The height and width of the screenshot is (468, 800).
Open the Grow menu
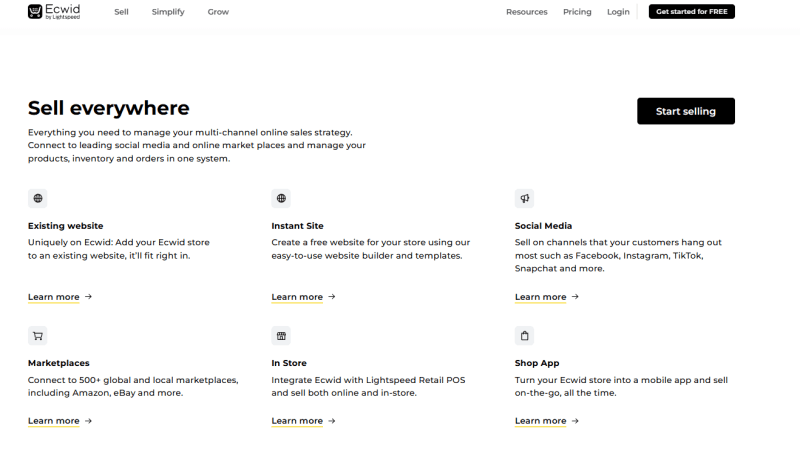pos(218,12)
